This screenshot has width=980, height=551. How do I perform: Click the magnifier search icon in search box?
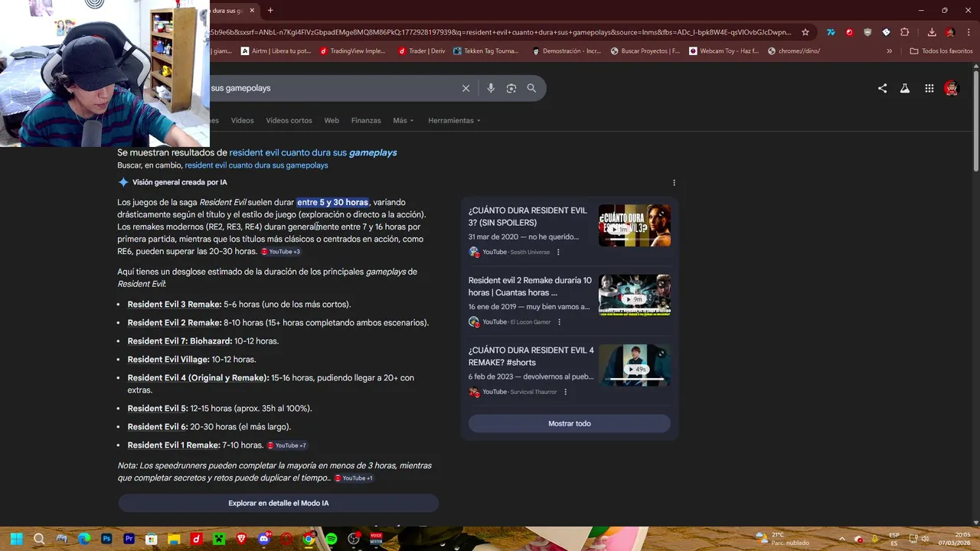(531, 88)
